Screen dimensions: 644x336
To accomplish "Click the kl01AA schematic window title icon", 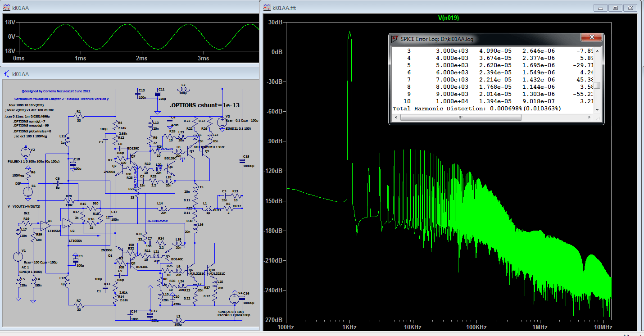I will pyautogui.click(x=6, y=73).
